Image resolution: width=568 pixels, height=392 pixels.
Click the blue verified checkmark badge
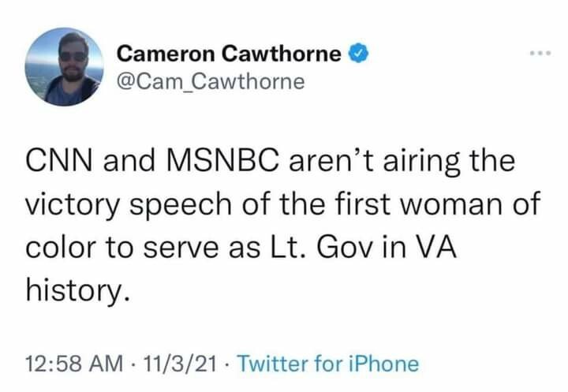[356, 54]
